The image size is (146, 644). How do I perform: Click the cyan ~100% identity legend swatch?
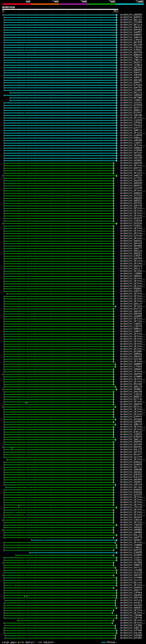point(130,4)
